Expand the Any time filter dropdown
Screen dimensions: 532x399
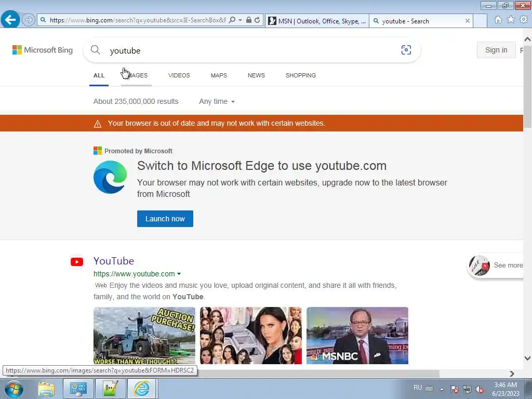[217, 101]
